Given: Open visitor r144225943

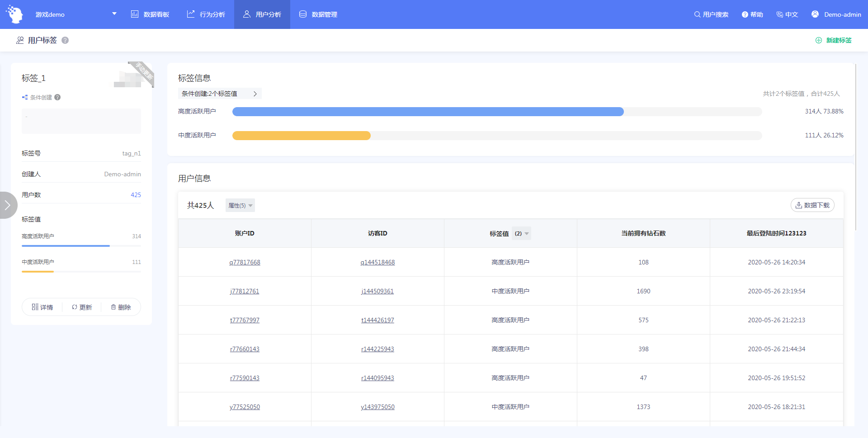Looking at the screenshot, I should (377, 349).
